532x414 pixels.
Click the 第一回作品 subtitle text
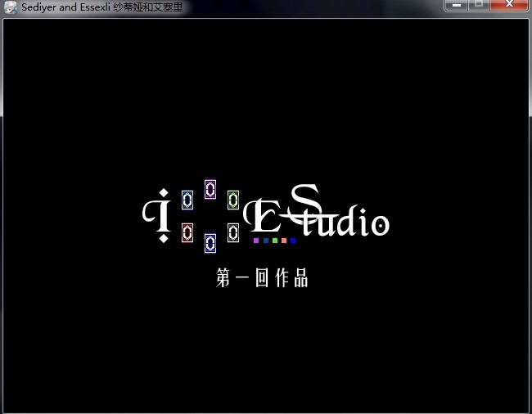click(x=262, y=278)
